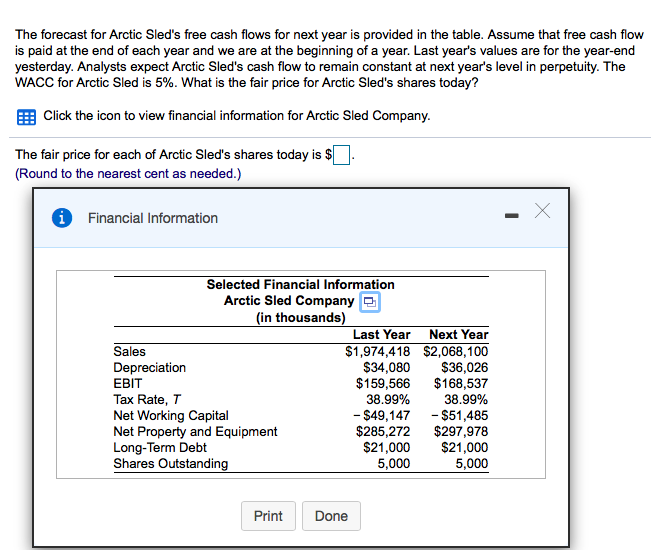Click the Shares Outstanding row label
670x553 pixels.
[x=171, y=464]
